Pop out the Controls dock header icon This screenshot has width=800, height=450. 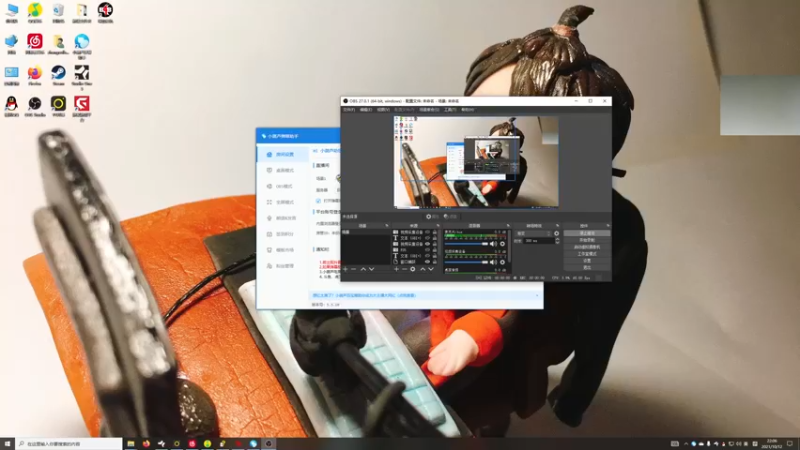click(607, 226)
